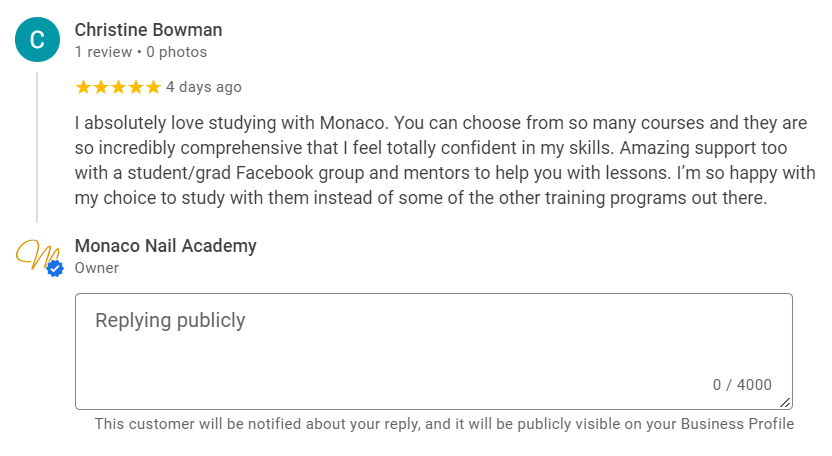Select the third star in the rating

118,87
